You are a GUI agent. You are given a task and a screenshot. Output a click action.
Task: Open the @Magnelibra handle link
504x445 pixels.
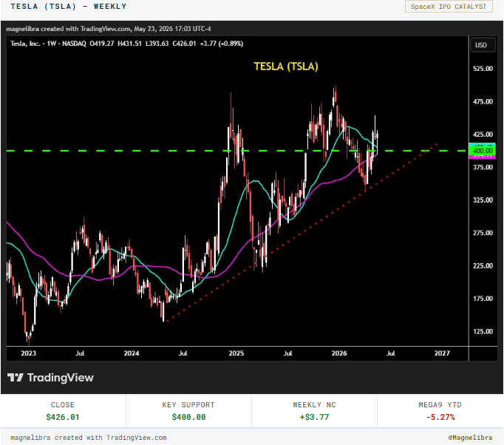click(470, 438)
